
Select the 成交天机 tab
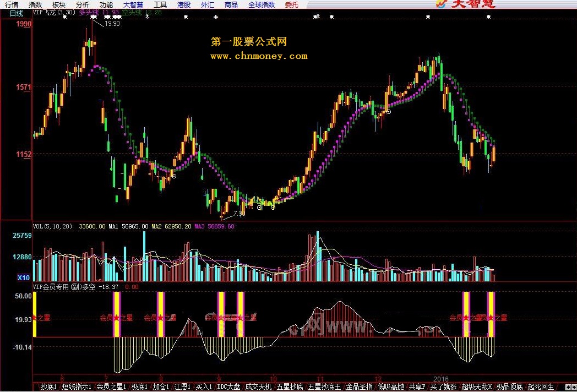[258, 387]
